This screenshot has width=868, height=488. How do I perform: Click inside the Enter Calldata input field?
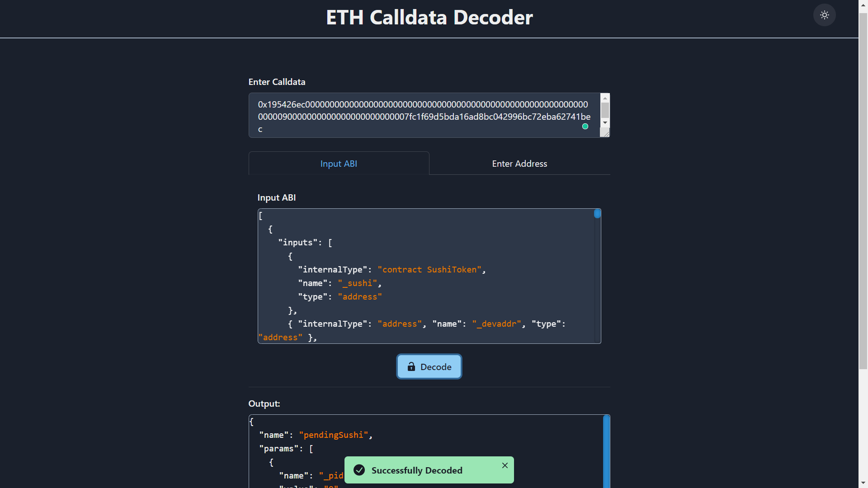coord(425,116)
